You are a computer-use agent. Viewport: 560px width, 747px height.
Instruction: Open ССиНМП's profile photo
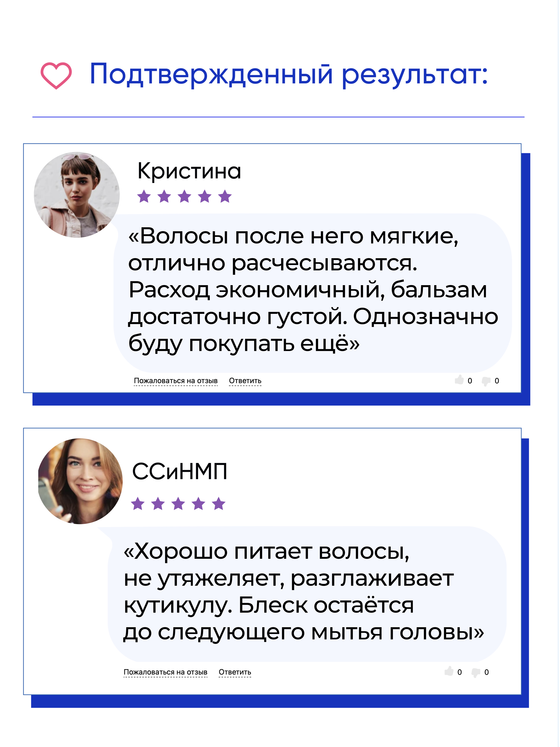coord(80,481)
